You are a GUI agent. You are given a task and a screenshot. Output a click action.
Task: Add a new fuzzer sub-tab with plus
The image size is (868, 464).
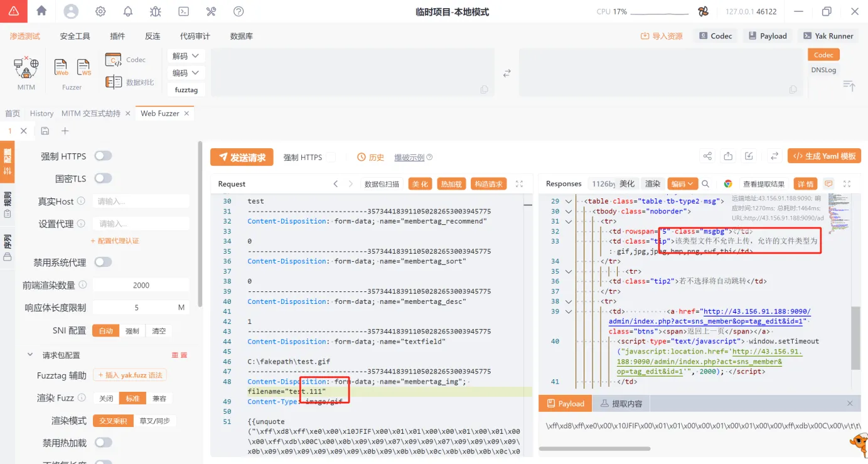click(x=65, y=131)
